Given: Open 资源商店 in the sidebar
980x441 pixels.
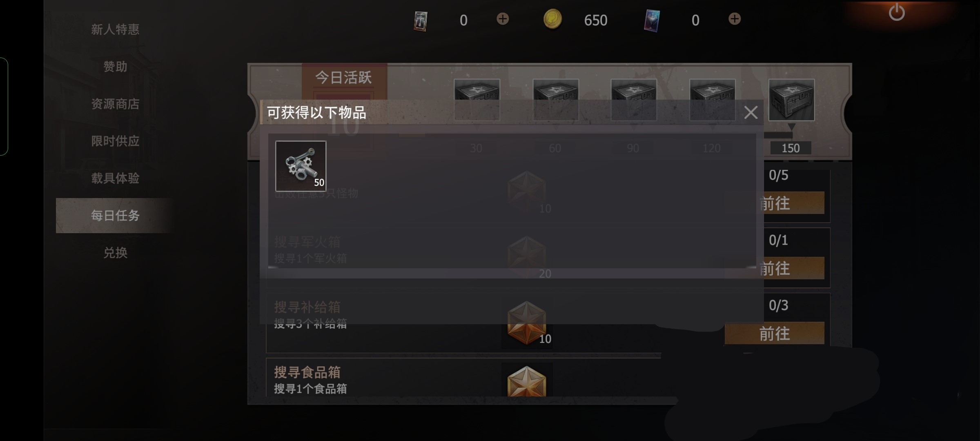Looking at the screenshot, I should [115, 104].
